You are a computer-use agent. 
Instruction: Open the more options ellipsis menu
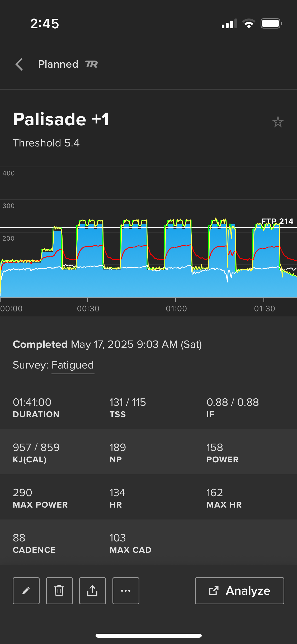click(x=126, y=591)
